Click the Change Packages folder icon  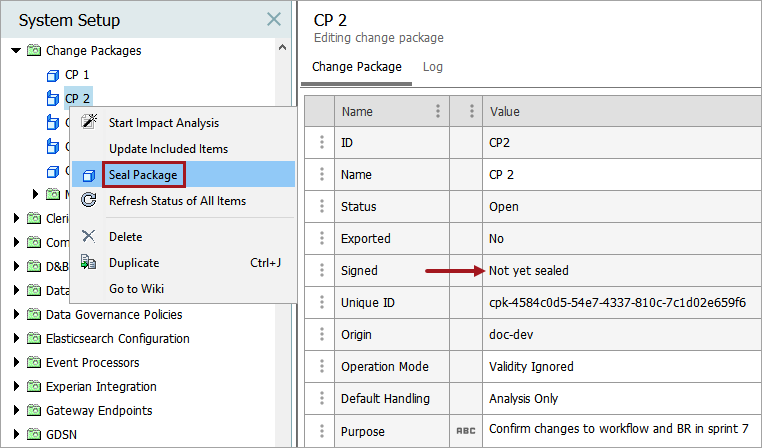coord(34,51)
